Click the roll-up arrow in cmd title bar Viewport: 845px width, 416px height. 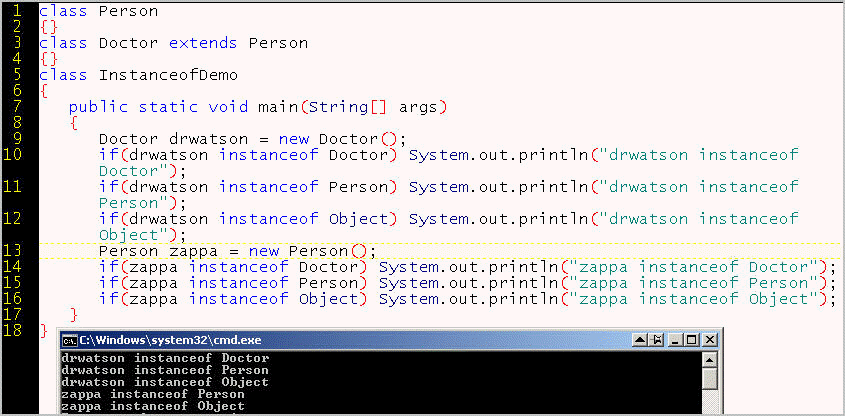(640, 340)
